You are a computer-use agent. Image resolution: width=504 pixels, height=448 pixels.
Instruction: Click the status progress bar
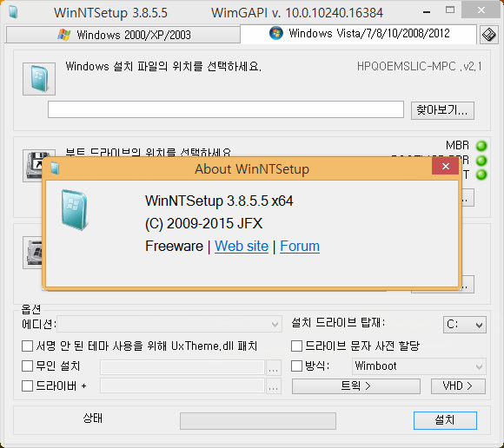point(258,421)
